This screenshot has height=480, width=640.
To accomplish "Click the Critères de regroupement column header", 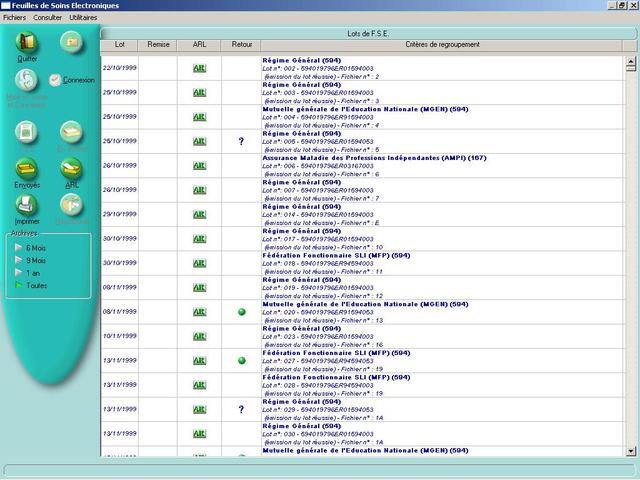I will 442,45.
